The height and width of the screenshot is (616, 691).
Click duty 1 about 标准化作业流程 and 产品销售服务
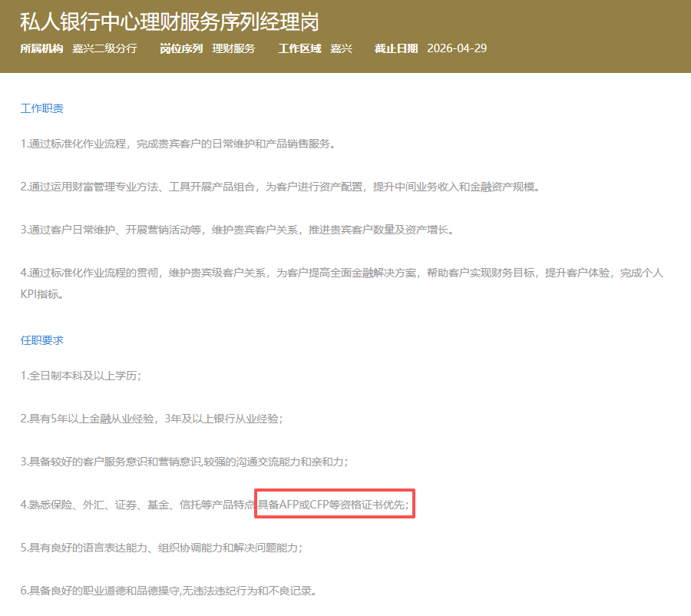pyautogui.click(x=178, y=144)
